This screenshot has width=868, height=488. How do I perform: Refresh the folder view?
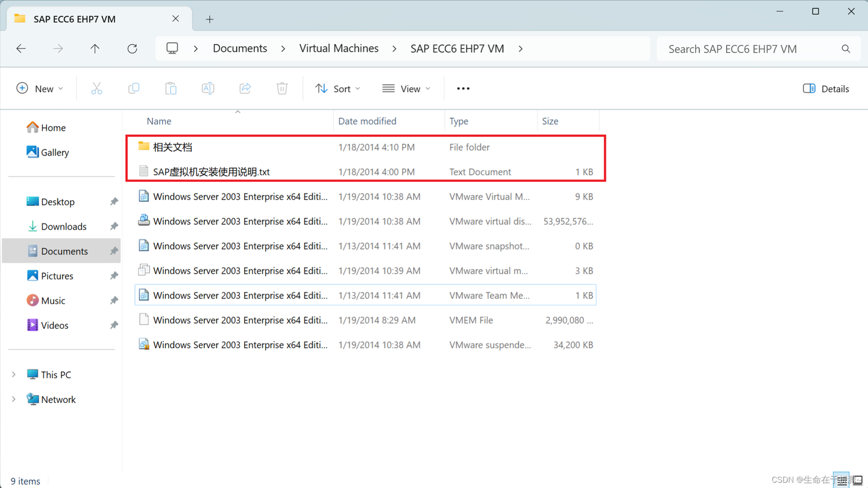tap(132, 49)
